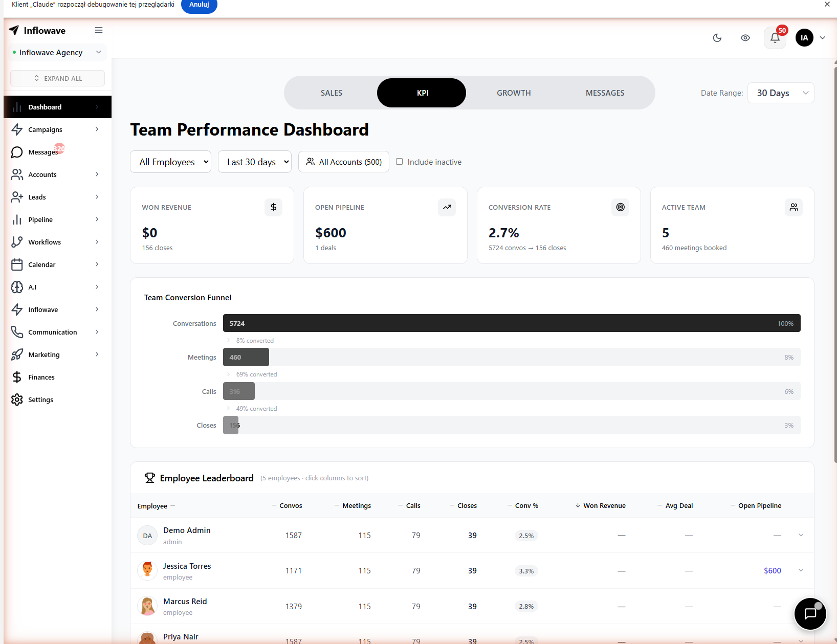The width and height of the screenshot is (837, 644).
Task: Open the All Employees dropdown
Action: click(170, 162)
